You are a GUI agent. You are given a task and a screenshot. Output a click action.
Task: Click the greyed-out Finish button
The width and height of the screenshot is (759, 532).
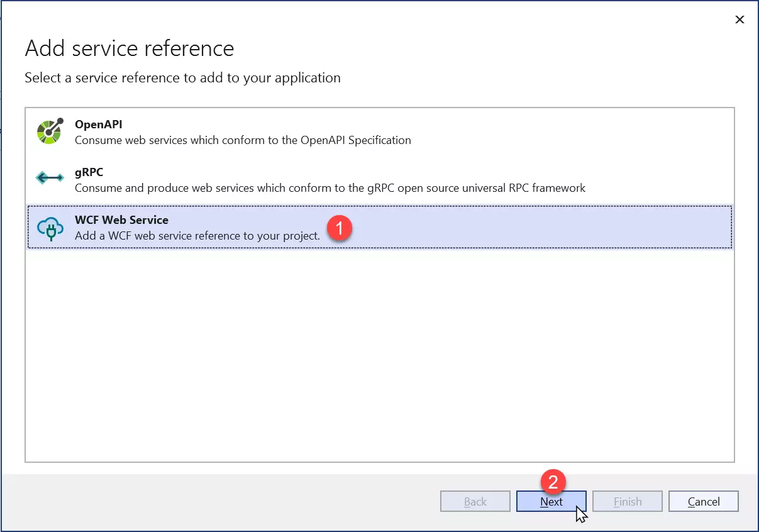[628, 501]
